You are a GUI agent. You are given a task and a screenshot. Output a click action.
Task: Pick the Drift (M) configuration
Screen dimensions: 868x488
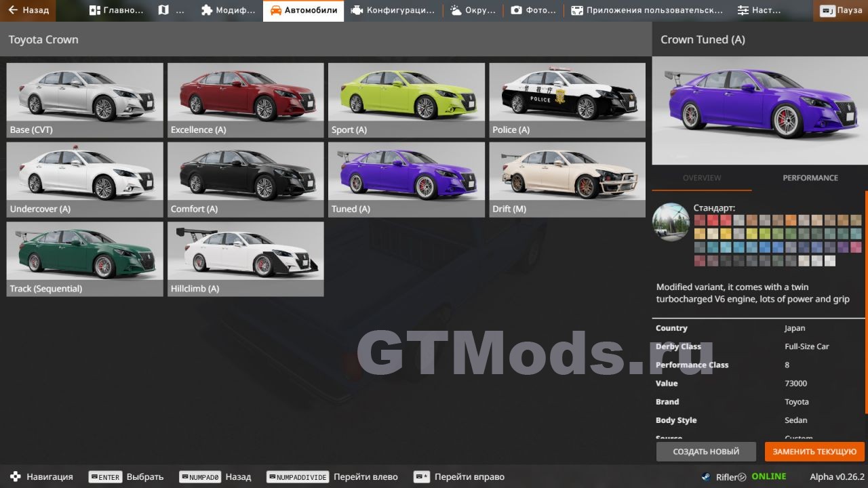pos(568,180)
